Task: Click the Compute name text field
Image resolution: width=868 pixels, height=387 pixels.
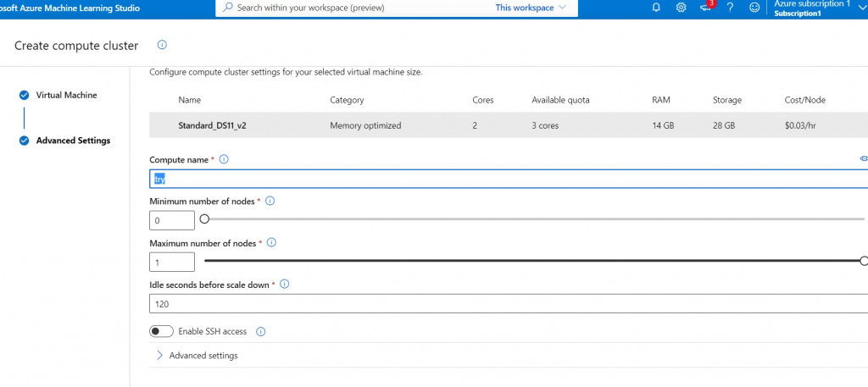Action: tap(509, 179)
